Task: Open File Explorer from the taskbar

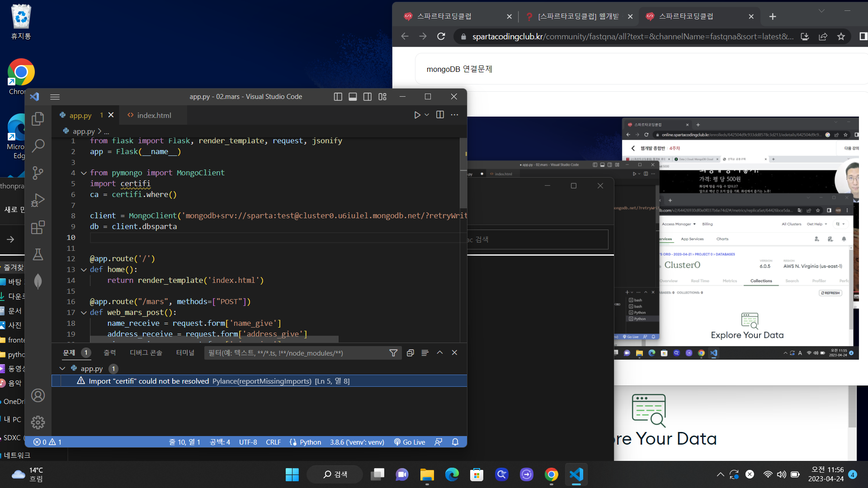Action: pos(427,474)
